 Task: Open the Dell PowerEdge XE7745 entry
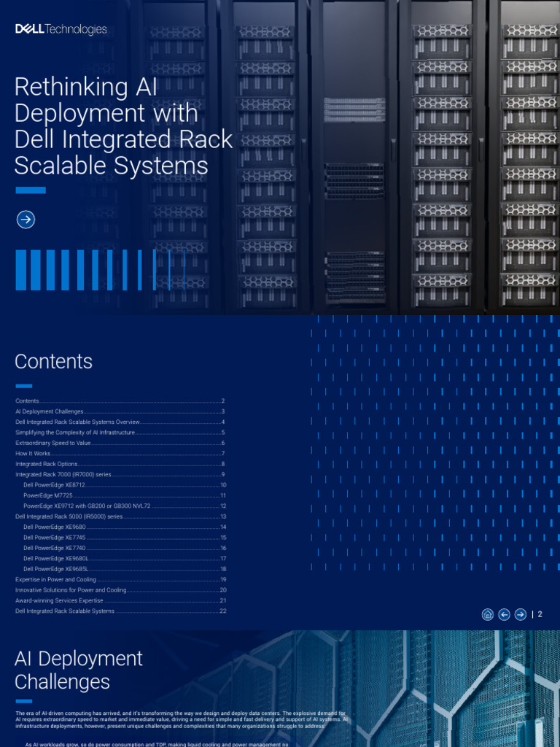tap(125, 538)
